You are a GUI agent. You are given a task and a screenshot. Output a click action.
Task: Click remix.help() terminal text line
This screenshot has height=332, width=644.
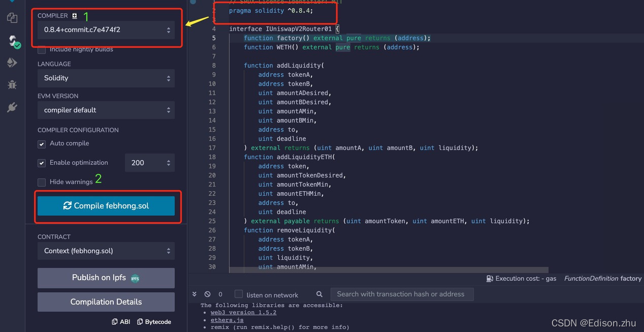pyautogui.click(x=280, y=327)
